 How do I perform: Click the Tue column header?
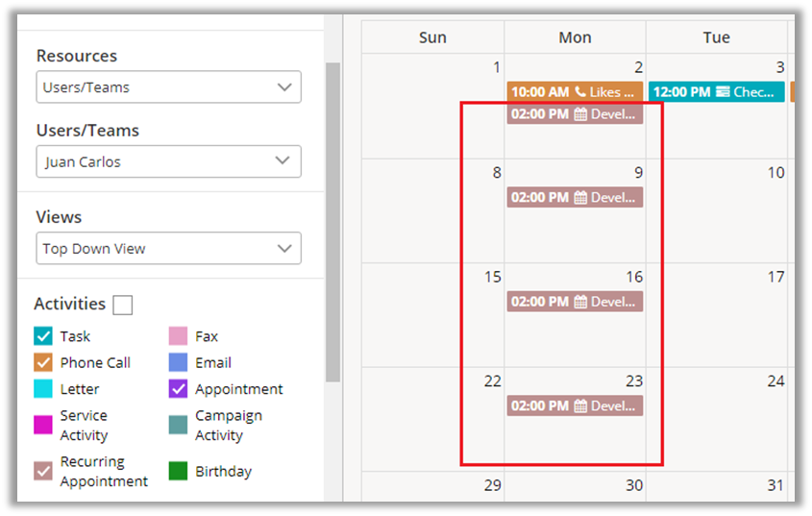716,37
